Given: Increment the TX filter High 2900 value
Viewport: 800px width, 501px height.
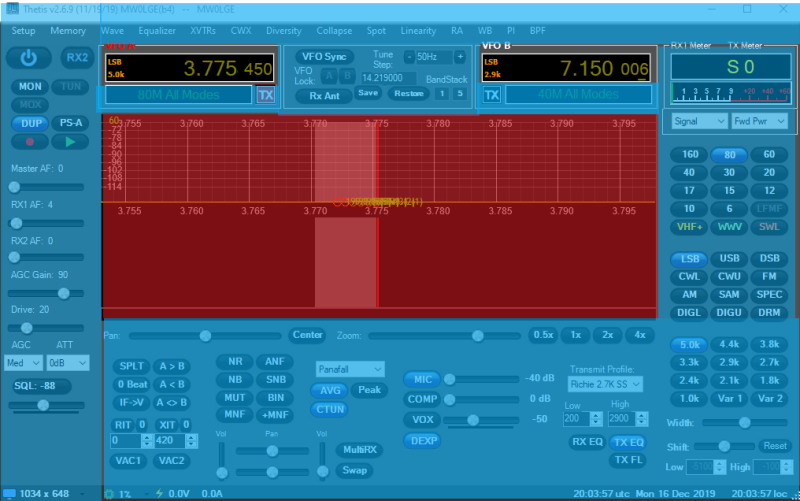Looking at the screenshot, I should 642,415.
